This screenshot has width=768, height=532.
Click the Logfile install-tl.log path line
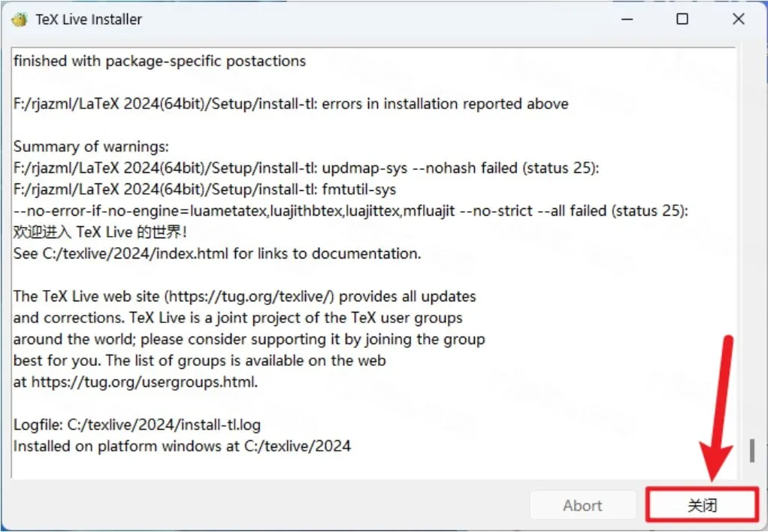tap(137, 425)
